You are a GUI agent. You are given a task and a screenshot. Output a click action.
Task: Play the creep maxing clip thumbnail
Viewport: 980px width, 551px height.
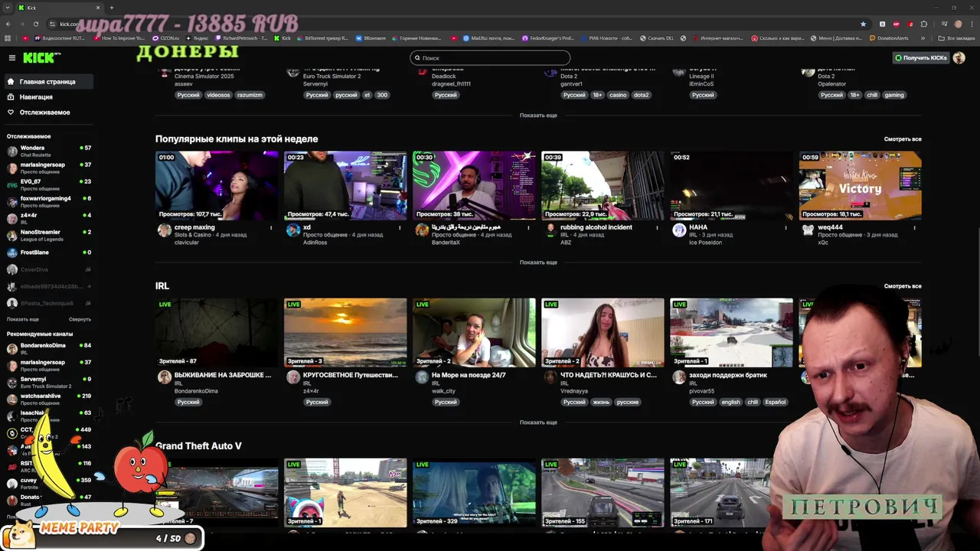pos(217,185)
